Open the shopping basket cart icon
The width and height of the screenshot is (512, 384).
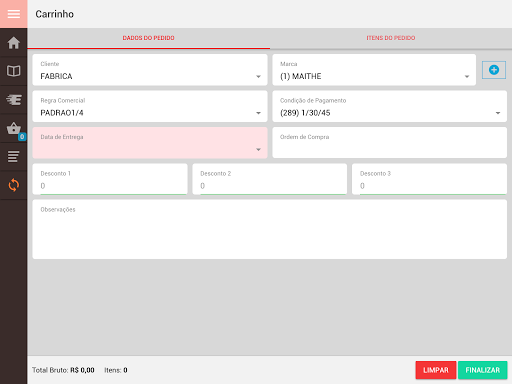pos(14,128)
